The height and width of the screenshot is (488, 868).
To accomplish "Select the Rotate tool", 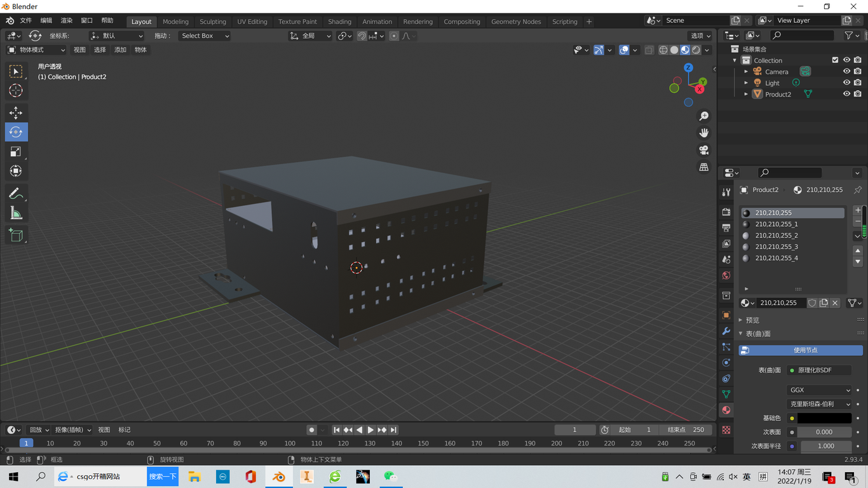I will (16, 132).
